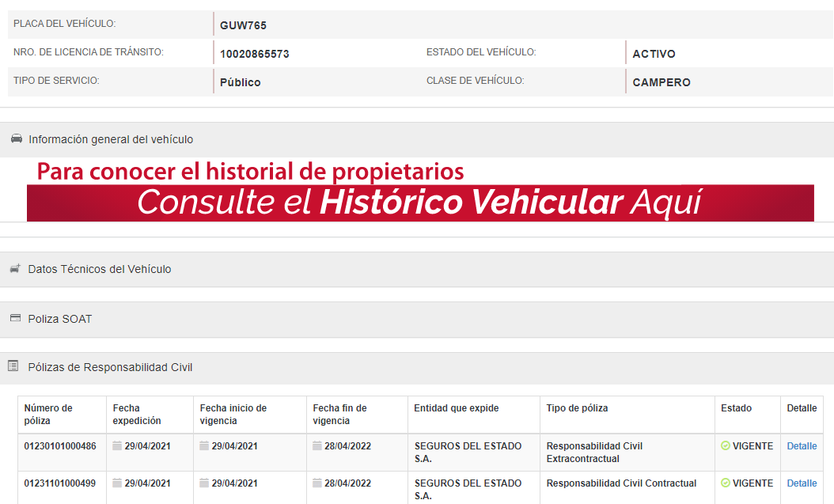Click the Número de póliza column header
This screenshot has height=504, width=834.
point(48,415)
